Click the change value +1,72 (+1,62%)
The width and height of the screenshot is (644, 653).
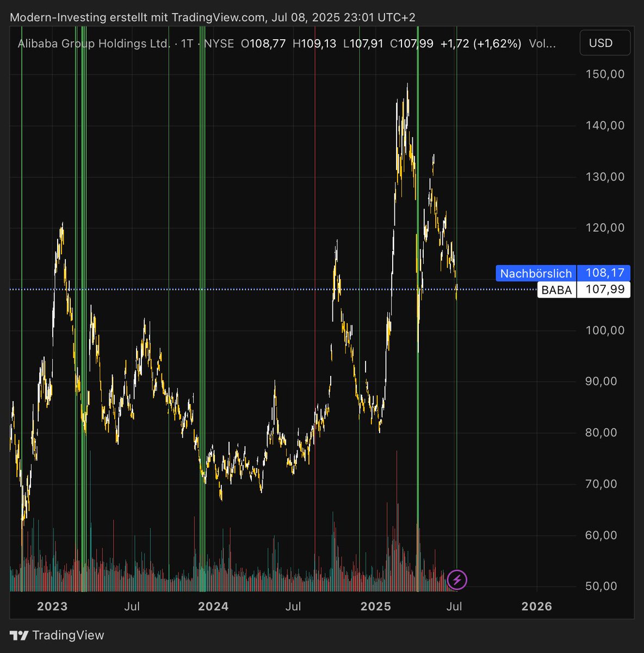(x=481, y=44)
